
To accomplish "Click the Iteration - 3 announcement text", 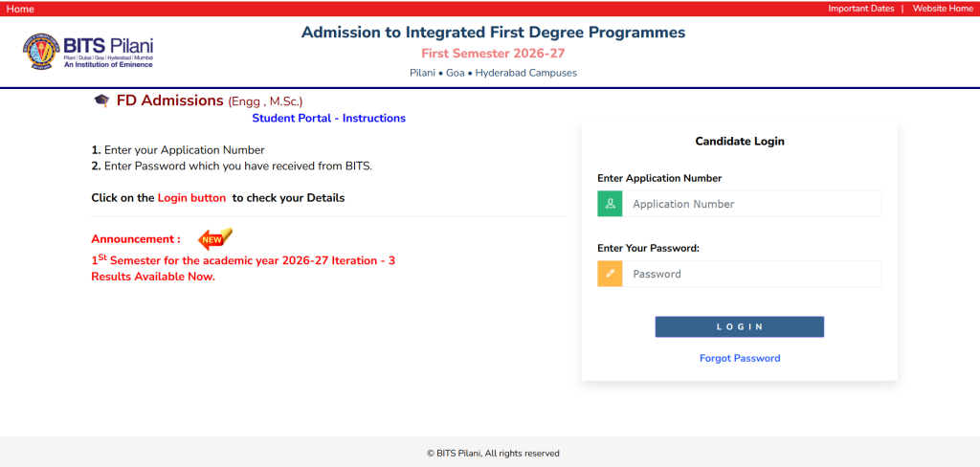I will pyautogui.click(x=243, y=260).
